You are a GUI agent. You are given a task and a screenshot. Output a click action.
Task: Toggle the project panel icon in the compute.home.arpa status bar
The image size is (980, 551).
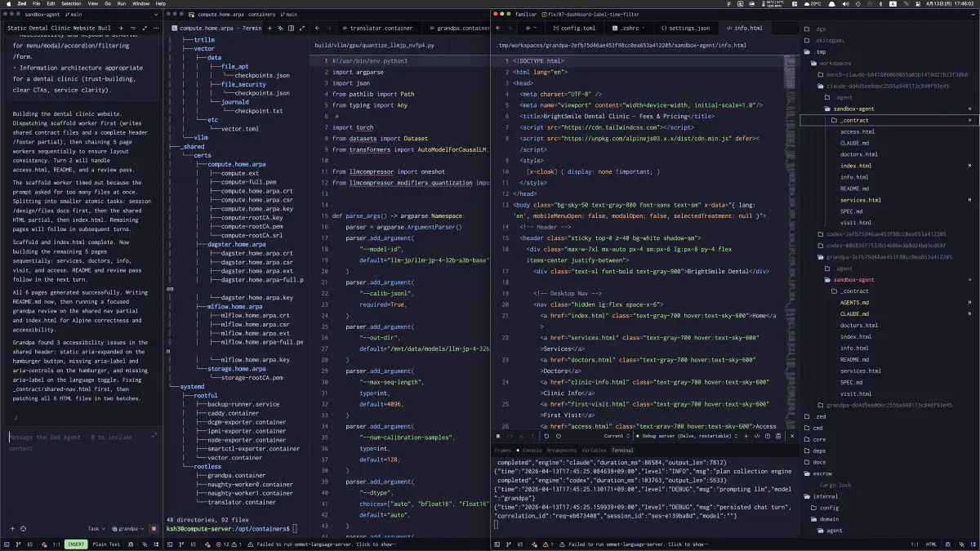pyautogui.click(x=170, y=544)
